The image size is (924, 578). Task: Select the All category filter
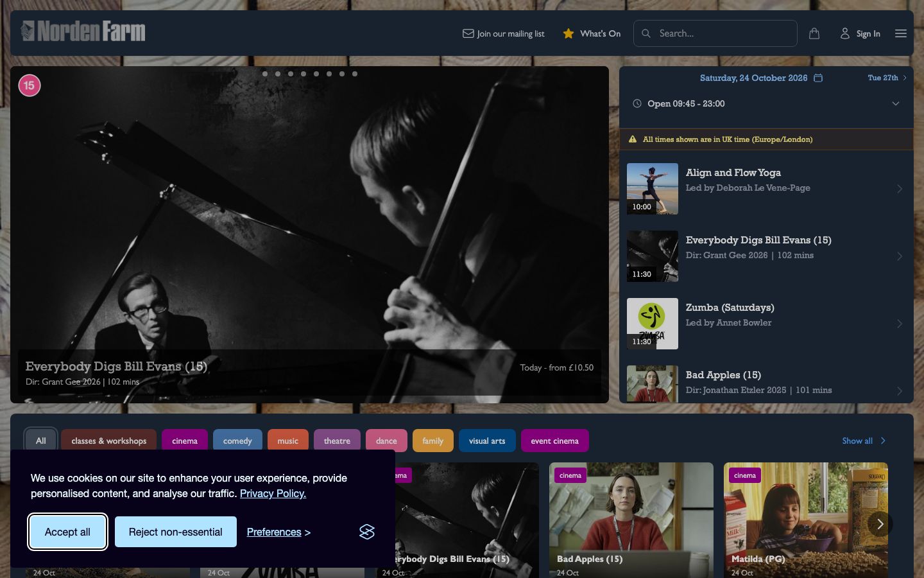41,441
